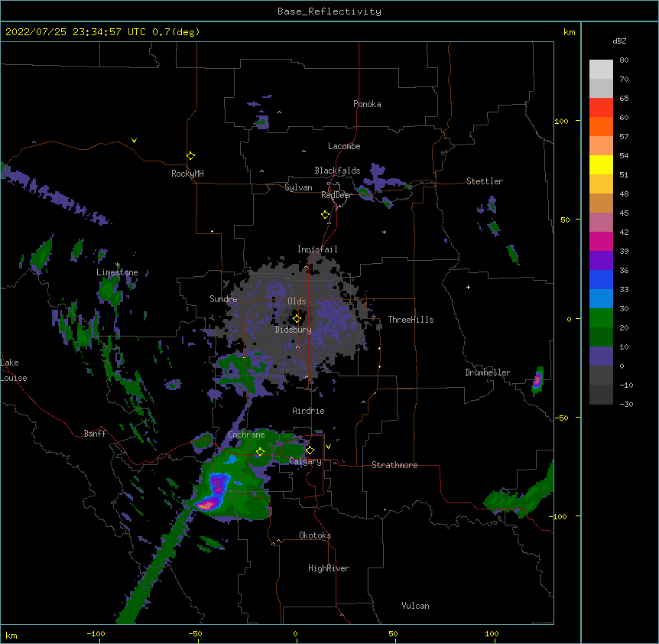Select the RedDeer label
Viewport: 659px width, 644px height.
pyautogui.click(x=336, y=195)
